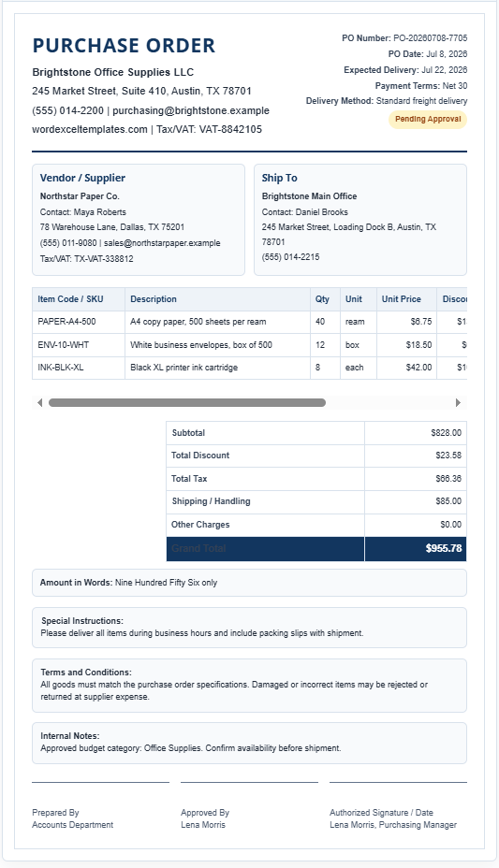
Task: Click Lena Morris, Purchasing Manager signature line
Action: coord(393,825)
